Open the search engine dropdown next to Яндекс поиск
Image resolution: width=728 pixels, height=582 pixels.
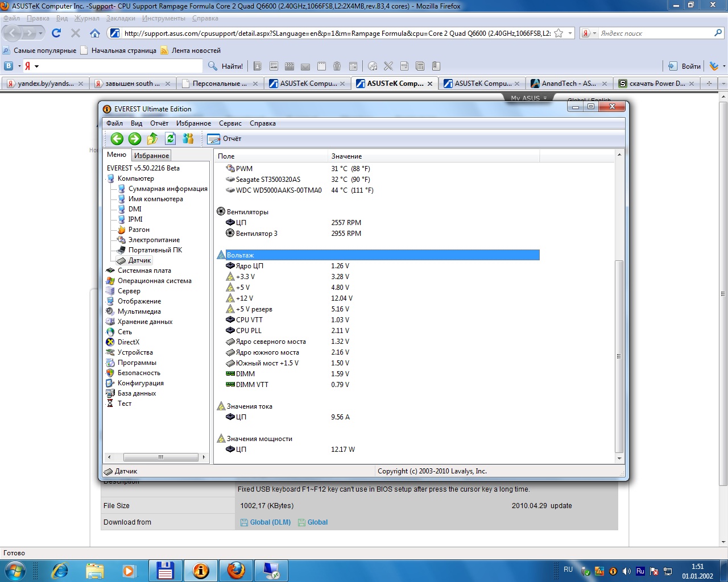pyautogui.click(x=594, y=33)
